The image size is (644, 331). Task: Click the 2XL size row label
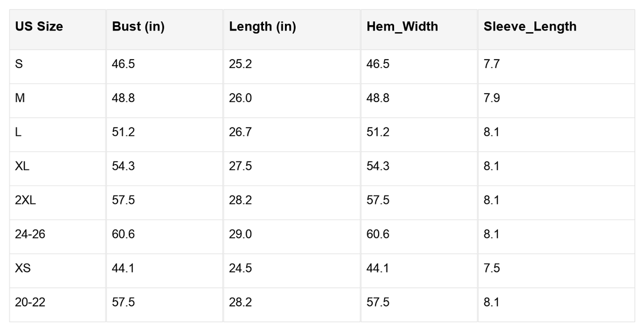pyautogui.click(x=25, y=200)
